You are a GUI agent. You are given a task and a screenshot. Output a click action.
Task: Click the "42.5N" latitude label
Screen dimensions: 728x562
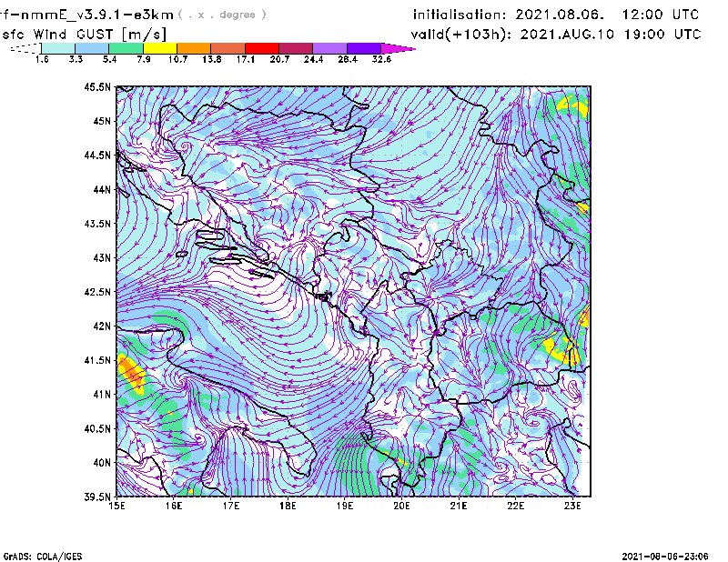click(97, 292)
